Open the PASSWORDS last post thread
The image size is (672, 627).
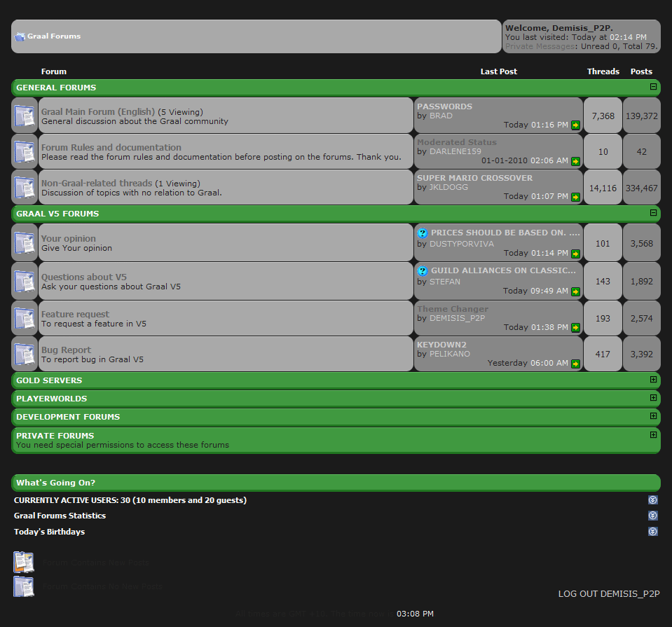pyautogui.click(x=444, y=106)
